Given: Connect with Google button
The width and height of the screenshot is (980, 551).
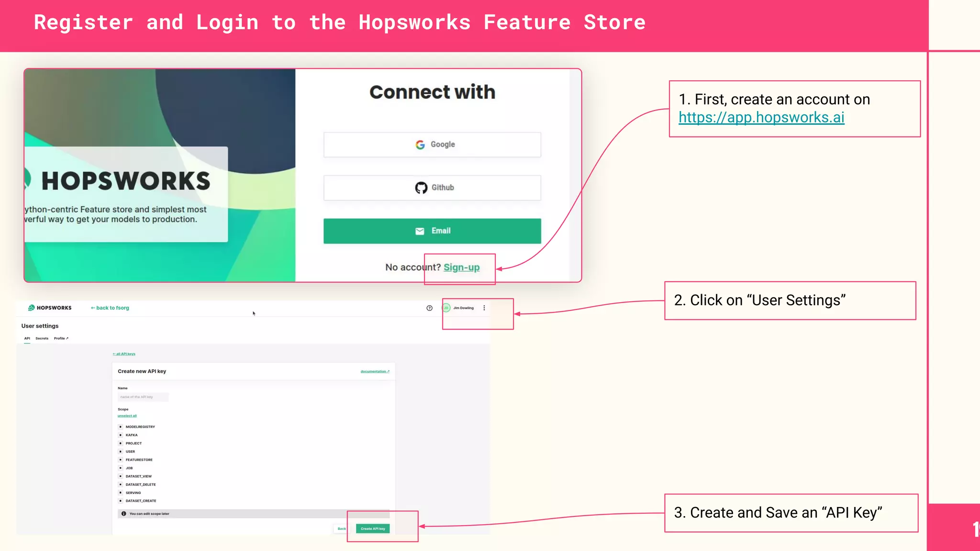Looking at the screenshot, I should click(432, 144).
